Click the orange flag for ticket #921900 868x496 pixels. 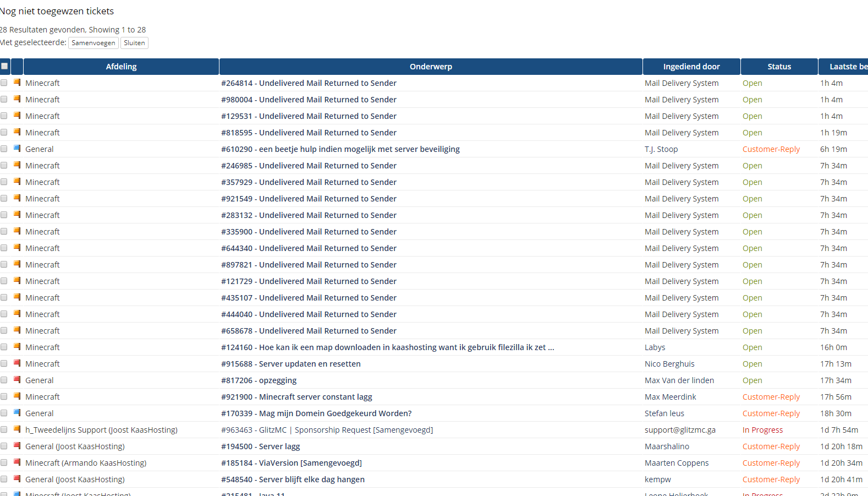point(17,396)
